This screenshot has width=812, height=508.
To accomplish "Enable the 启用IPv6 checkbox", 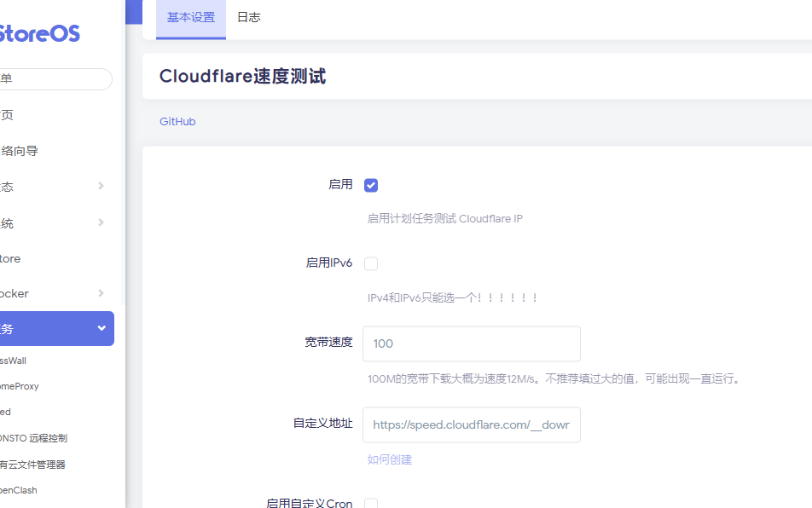I will coord(371,264).
